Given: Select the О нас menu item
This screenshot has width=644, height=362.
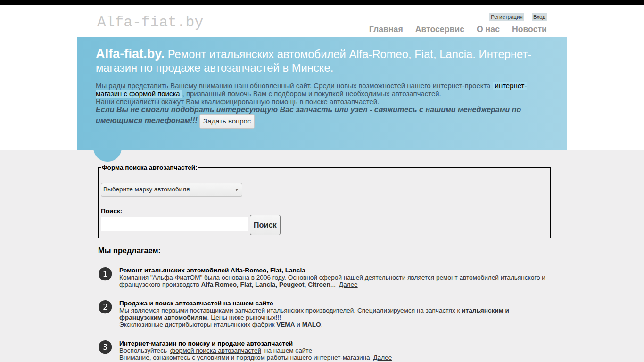Looking at the screenshot, I should 488,29.
